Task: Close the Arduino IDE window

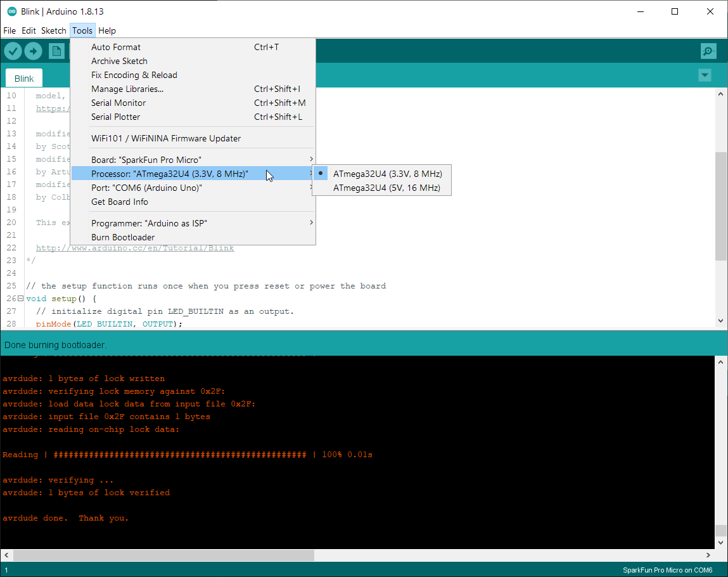Action: (710, 11)
